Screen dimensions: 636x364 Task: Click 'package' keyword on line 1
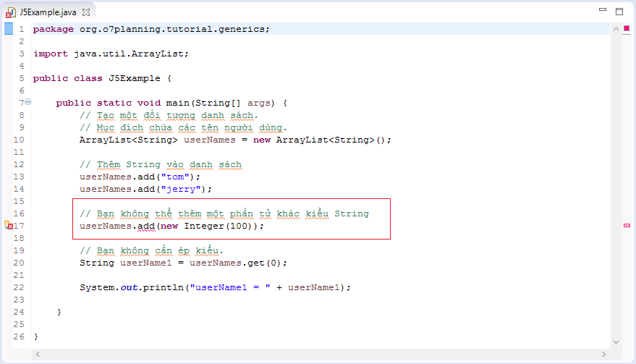(x=53, y=29)
